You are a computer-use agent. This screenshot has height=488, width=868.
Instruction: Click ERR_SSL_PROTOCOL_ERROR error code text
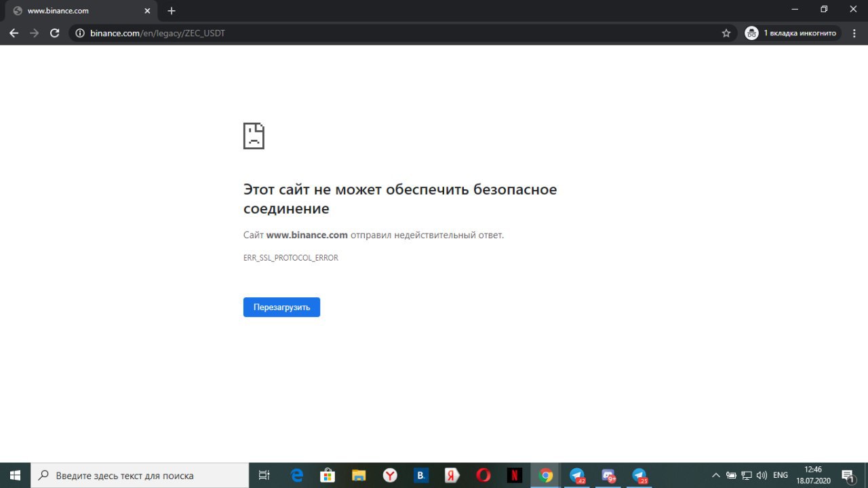(x=291, y=258)
